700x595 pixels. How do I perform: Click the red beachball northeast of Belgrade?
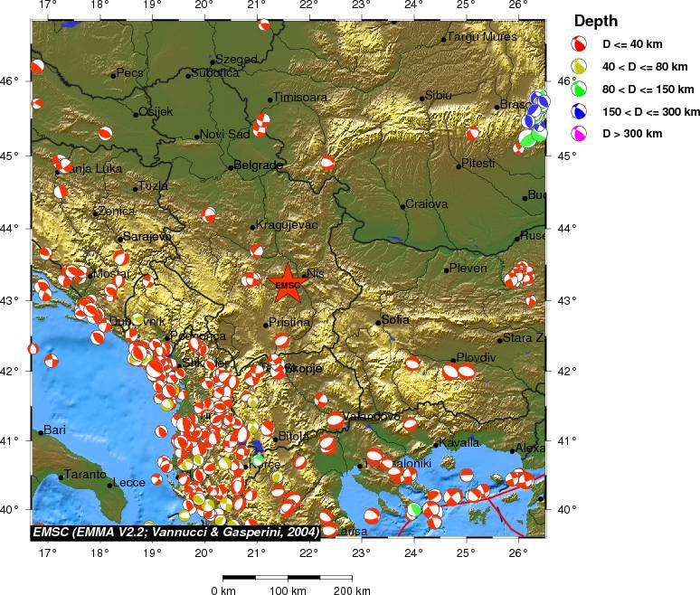327,163
